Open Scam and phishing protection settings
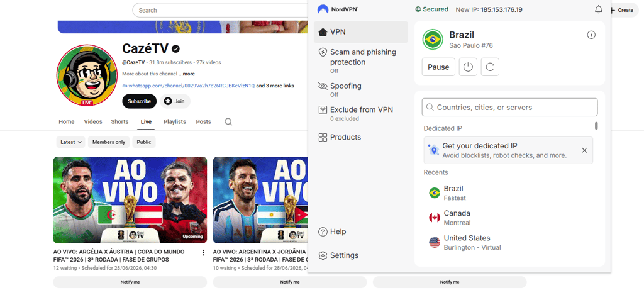 (360, 60)
